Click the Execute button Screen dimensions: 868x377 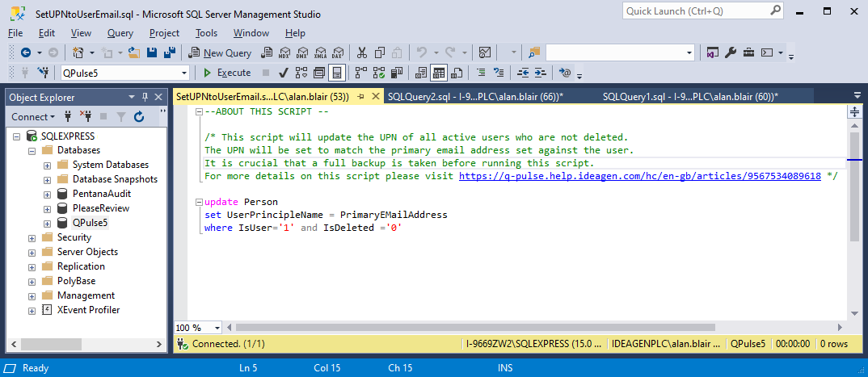228,73
